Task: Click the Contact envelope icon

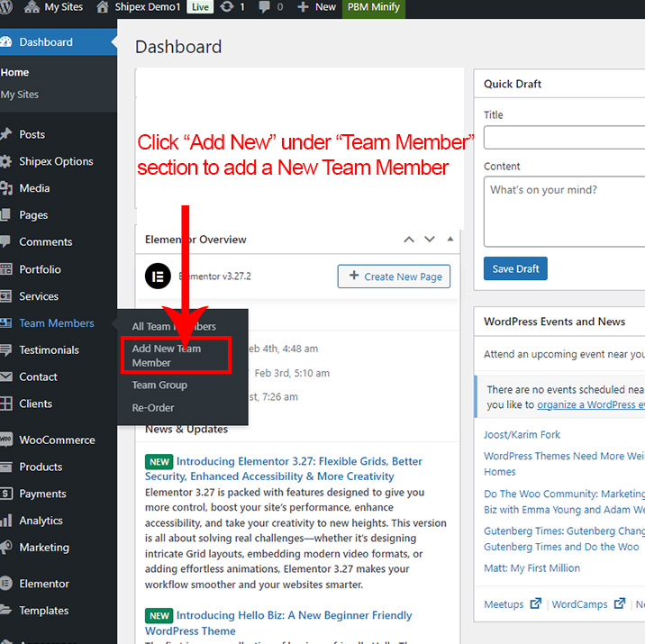Action: [6, 376]
